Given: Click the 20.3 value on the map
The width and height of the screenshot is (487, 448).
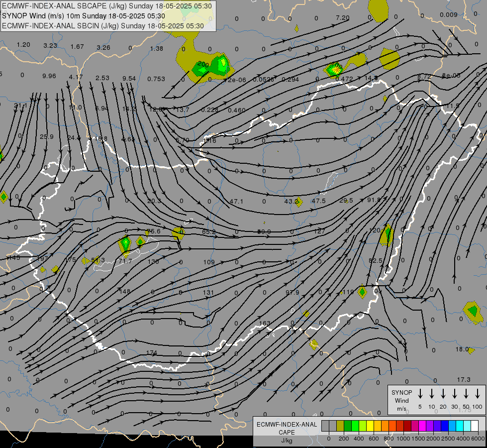Looking at the screenshot, I should (154, 201).
